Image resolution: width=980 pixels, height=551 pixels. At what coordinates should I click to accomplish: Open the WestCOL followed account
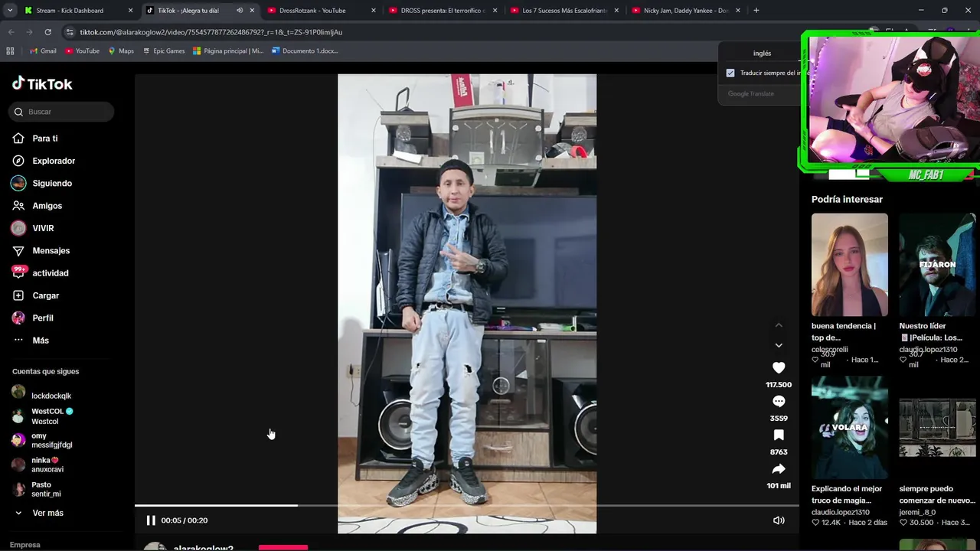coord(43,416)
